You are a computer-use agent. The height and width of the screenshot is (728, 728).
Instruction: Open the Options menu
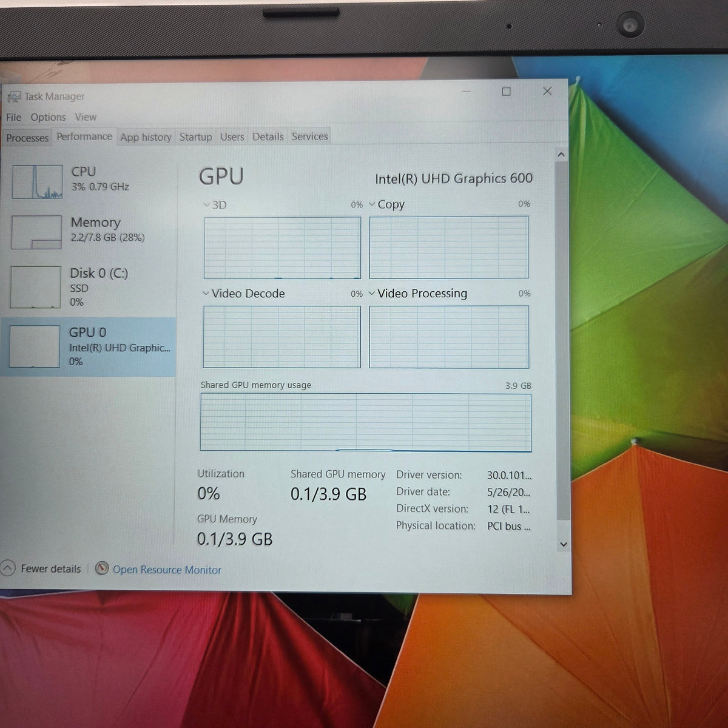(x=48, y=117)
